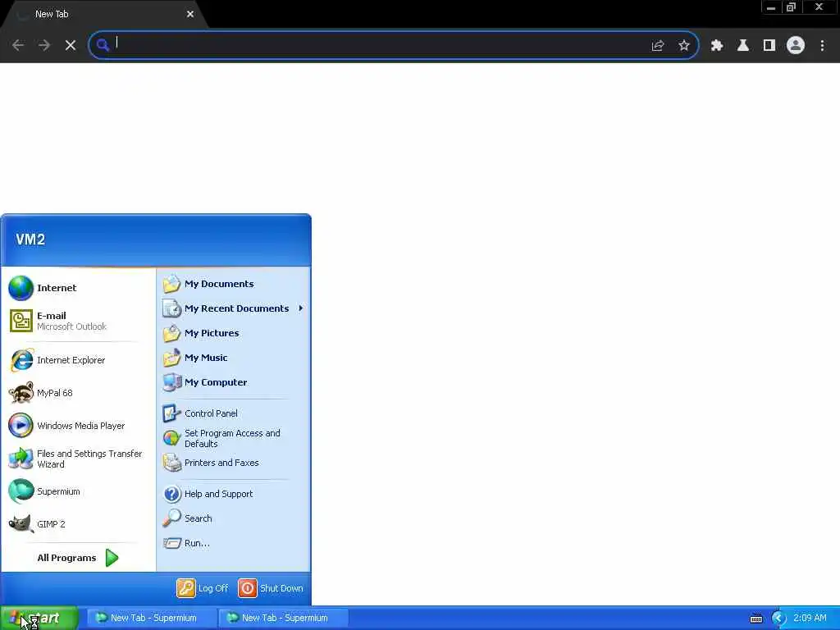Screen dimensions: 840x630
Task: Stop loading the page
Action: tap(71, 45)
